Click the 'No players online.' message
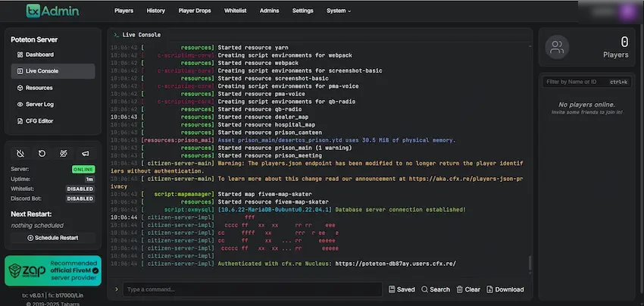 click(586, 105)
